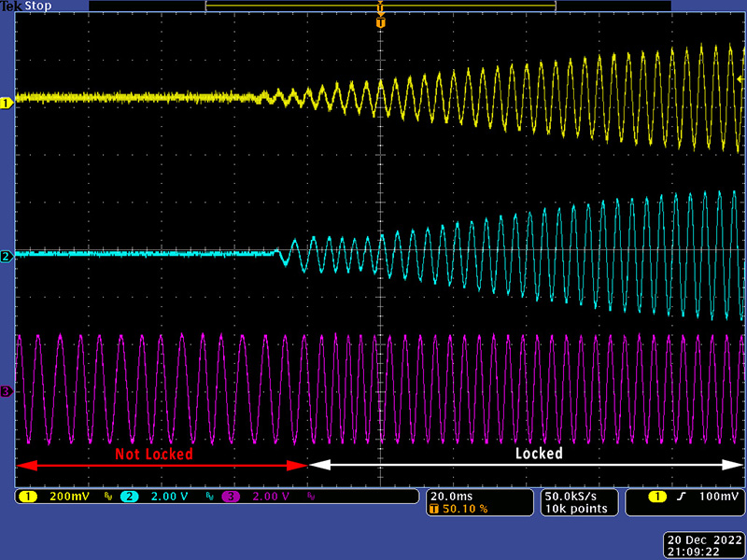This screenshot has height=560, width=747.
Task: Click the channel 1 ground marker on the left edge
Action: [7, 103]
